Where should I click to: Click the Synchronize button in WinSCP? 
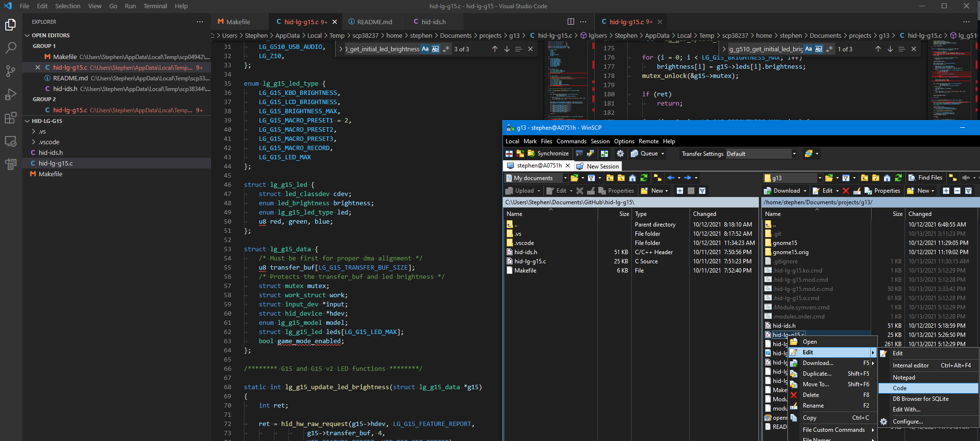tap(548, 154)
